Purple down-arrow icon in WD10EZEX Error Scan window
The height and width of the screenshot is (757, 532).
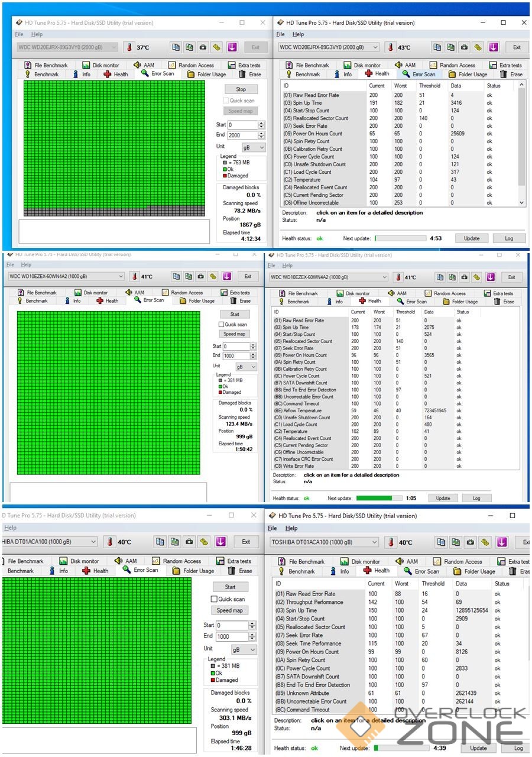pyautogui.click(x=226, y=276)
